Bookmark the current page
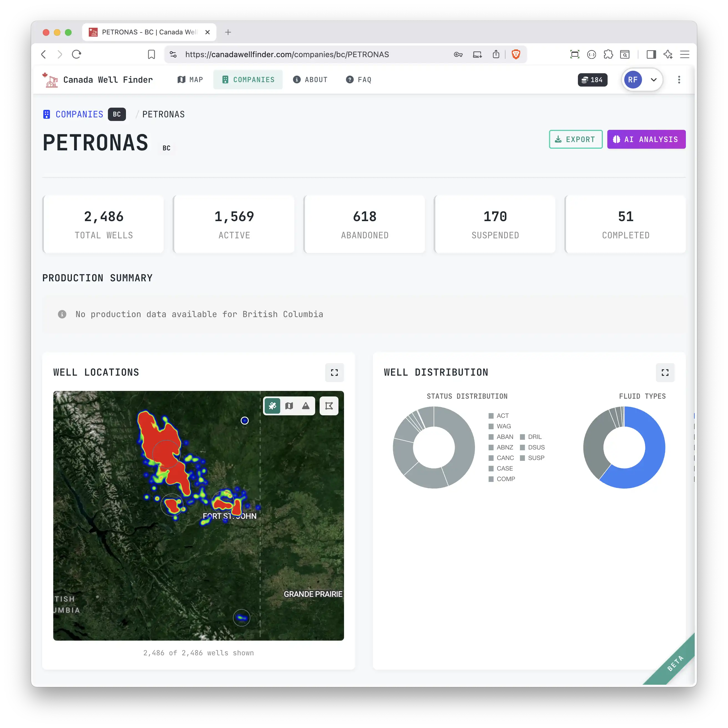728x728 pixels. pyautogui.click(x=151, y=54)
